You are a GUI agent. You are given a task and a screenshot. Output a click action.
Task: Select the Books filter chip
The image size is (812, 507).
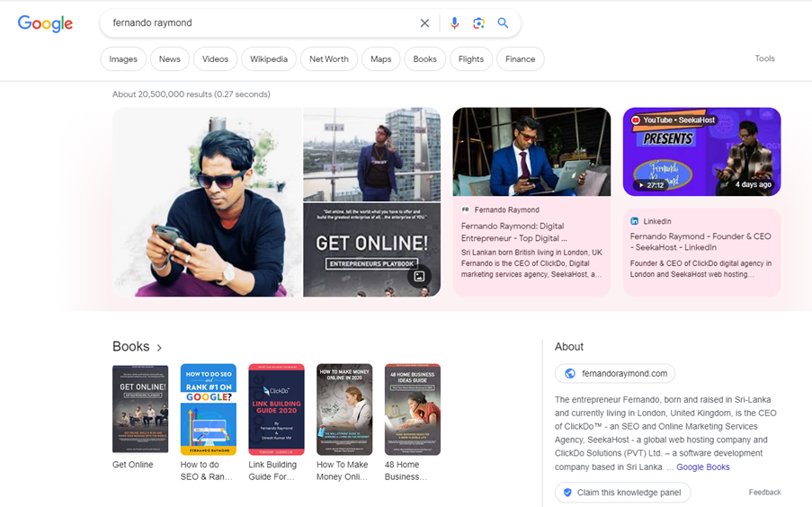pos(424,59)
